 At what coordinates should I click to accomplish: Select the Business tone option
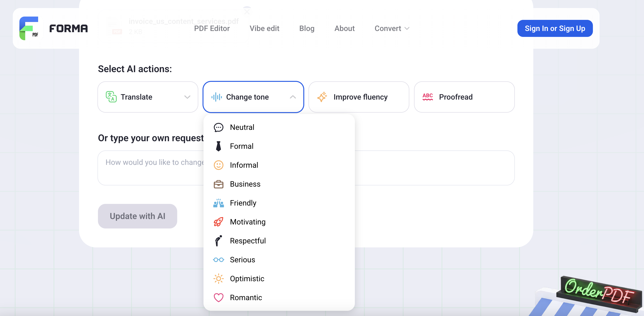click(x=279, y=184)
